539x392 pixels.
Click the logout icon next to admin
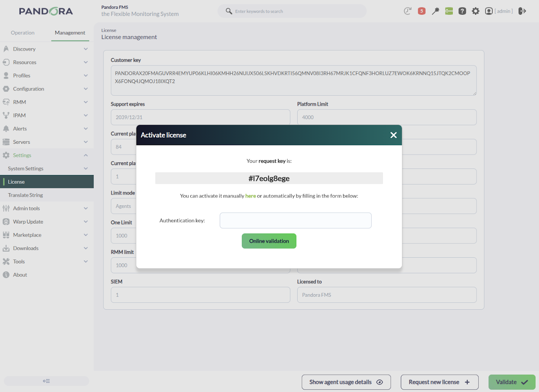522,11
